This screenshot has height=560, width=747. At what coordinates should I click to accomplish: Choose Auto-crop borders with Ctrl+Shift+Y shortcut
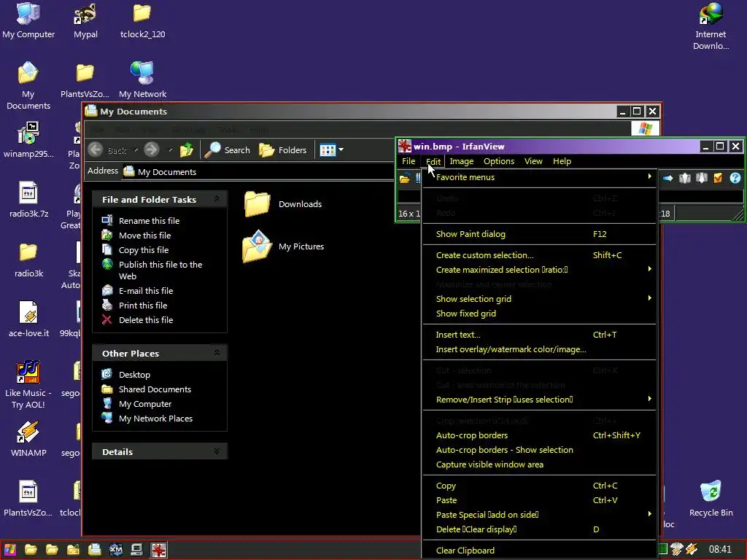(x=539, y=435)
